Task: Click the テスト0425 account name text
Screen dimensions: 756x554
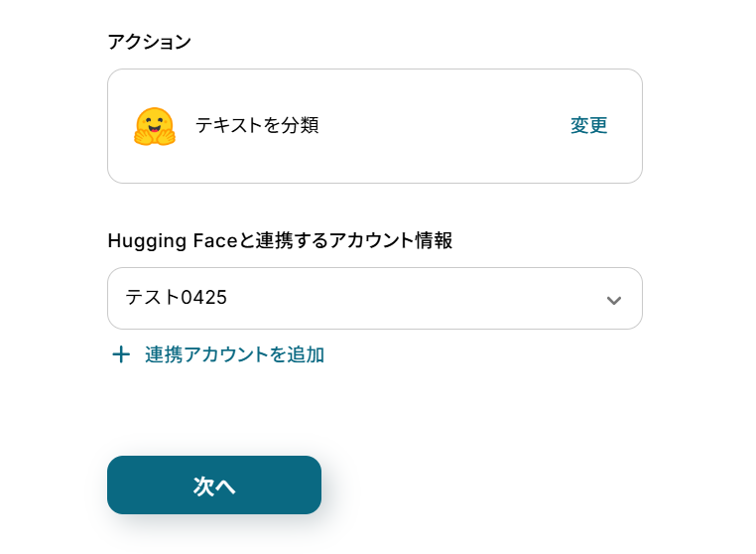Action: click(177, 297)
